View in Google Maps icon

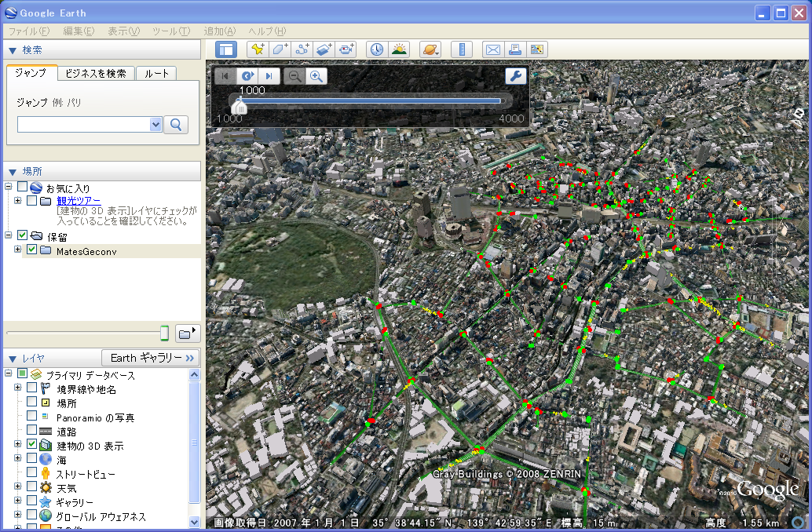click(537, 49)
